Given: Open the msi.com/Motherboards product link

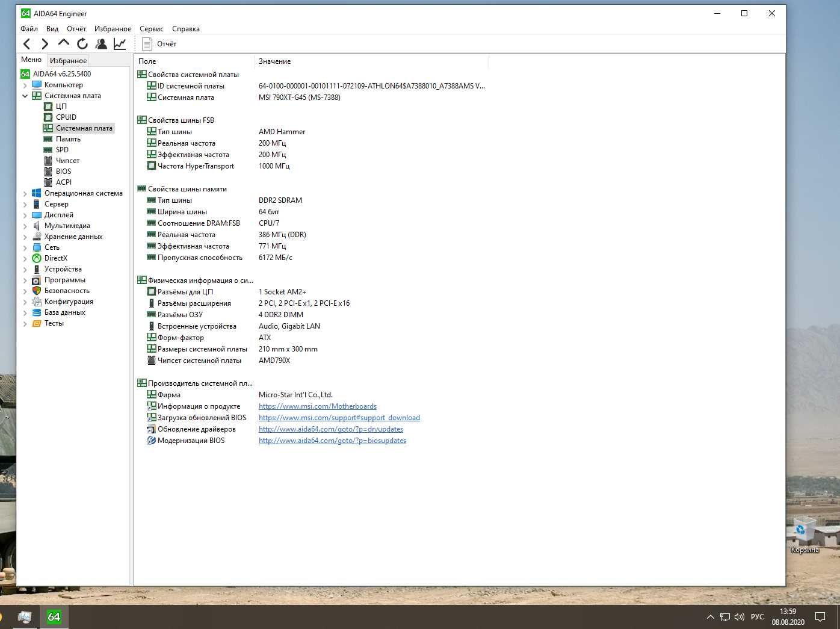Looking at the screenshot, I should (318, 406).
